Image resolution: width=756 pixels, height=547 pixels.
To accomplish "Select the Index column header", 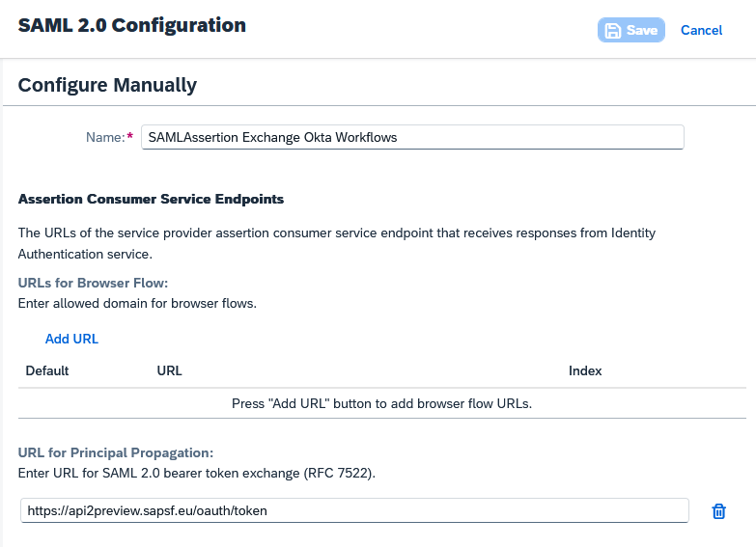I will point(585,370).
